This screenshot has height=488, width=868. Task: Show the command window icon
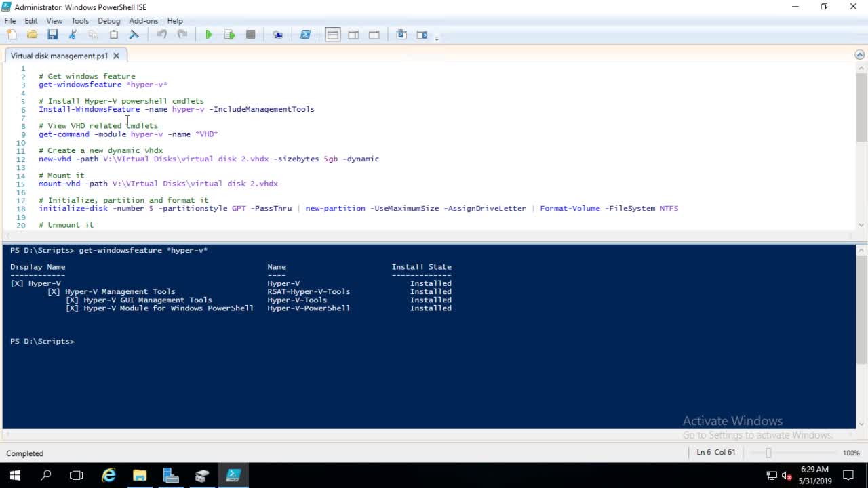[401, 35]
